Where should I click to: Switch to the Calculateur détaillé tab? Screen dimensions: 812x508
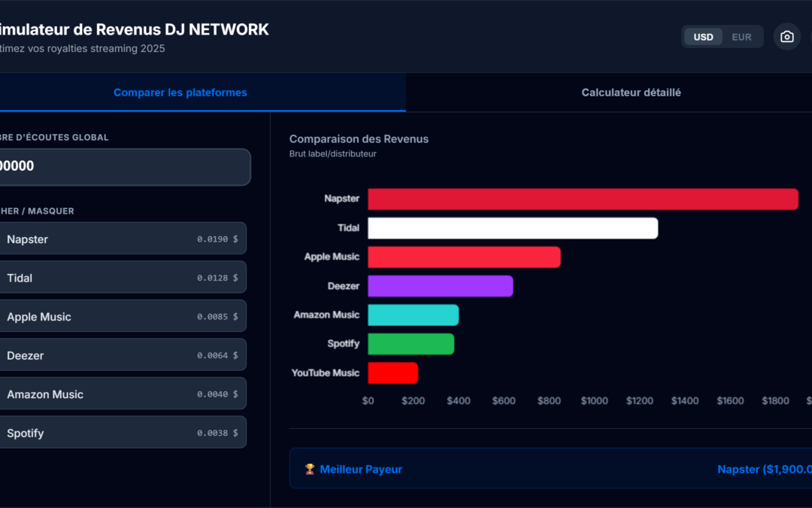point(630,92)
